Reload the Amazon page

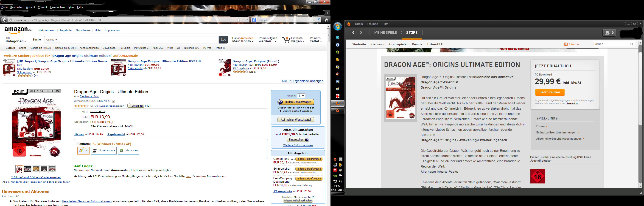pos(247,20)
